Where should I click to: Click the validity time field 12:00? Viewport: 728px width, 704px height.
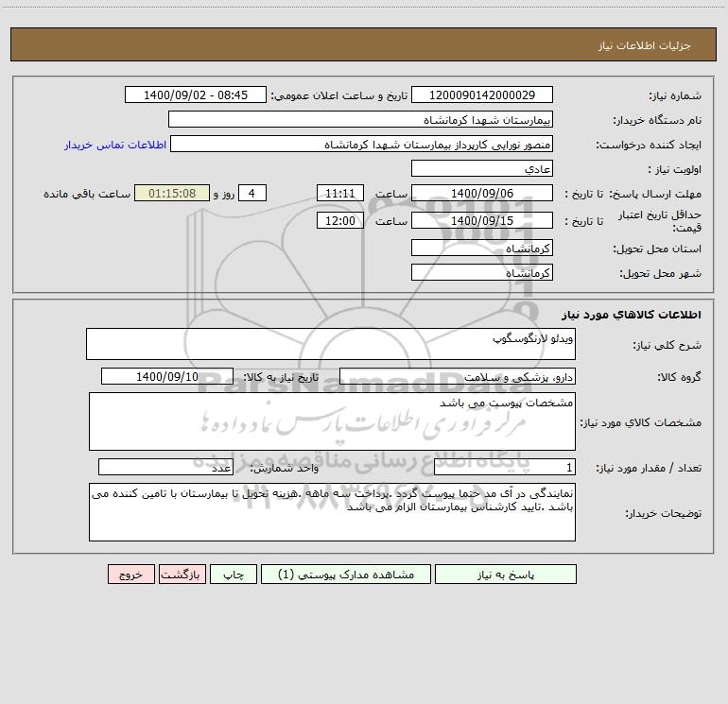tap(339, 221)
